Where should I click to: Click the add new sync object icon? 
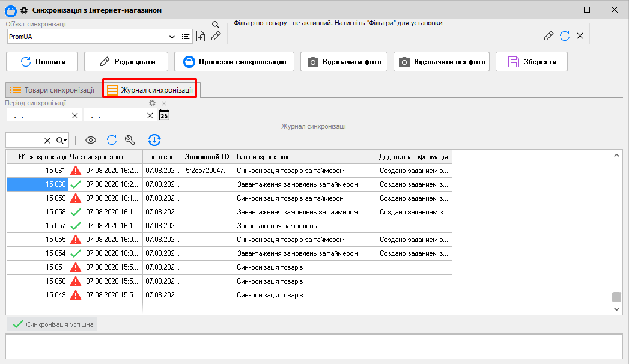pyautogui.click(x=201, y=37)
